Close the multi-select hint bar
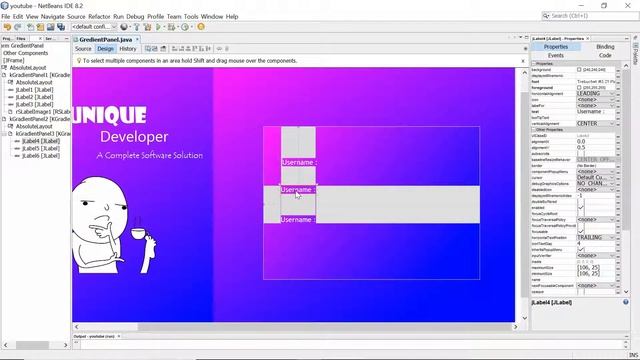 coord(523,61)
